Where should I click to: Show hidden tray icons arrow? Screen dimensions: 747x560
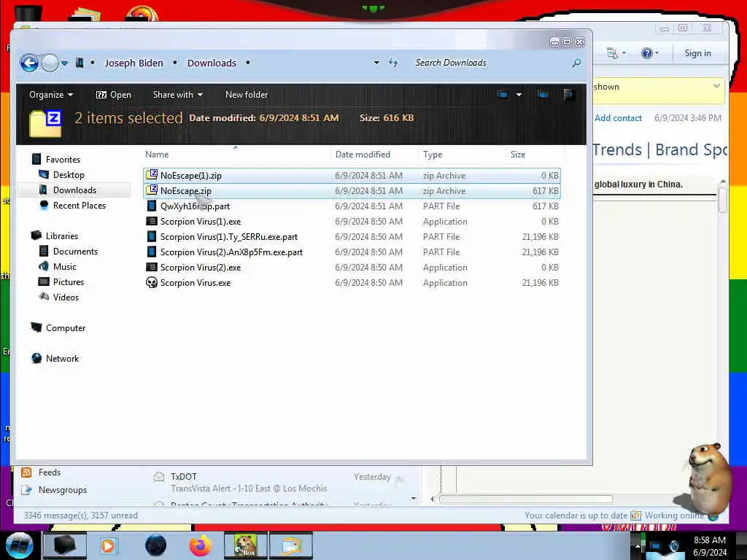(x=638, y=545)
